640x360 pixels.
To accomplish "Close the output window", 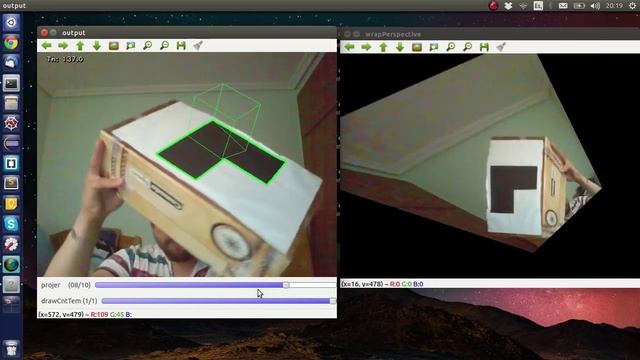I will [44, 33].
